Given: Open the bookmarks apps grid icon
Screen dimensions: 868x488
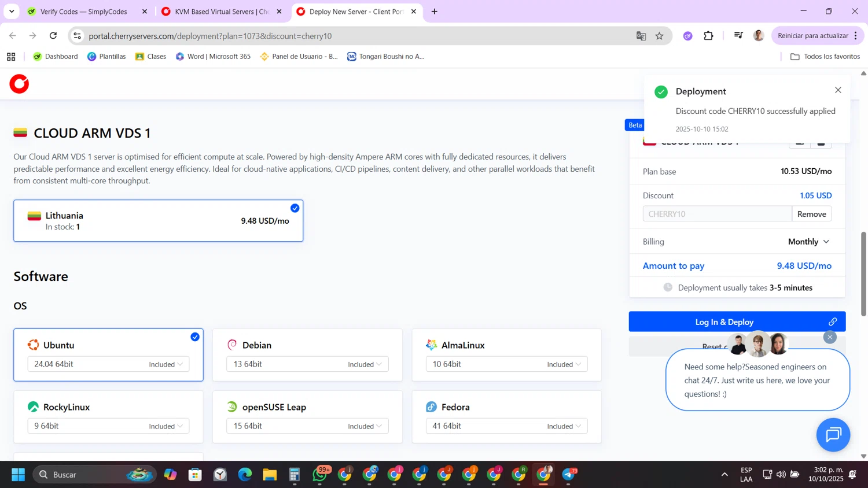Looking at the screenshot, I should pos(11,57).
